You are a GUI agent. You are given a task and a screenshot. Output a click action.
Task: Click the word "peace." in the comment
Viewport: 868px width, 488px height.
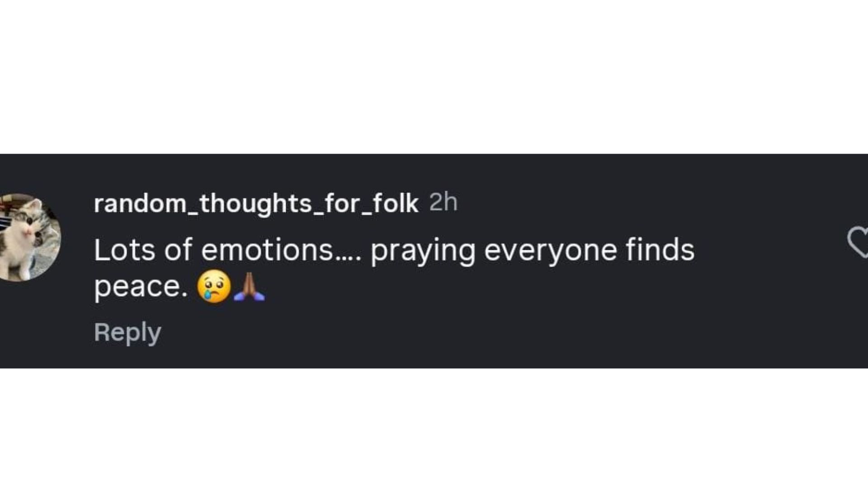click(141, 287)
